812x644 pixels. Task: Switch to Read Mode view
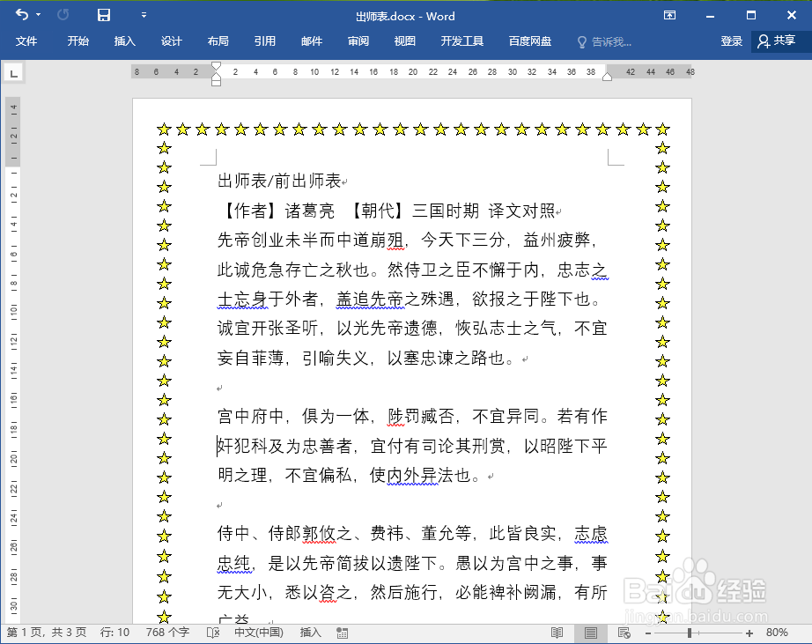pos(556,633)
